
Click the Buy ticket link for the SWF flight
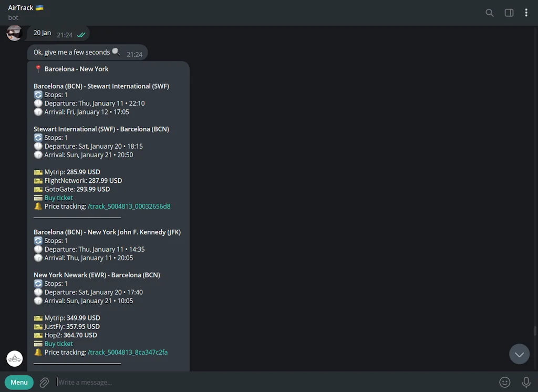point(58,198)
